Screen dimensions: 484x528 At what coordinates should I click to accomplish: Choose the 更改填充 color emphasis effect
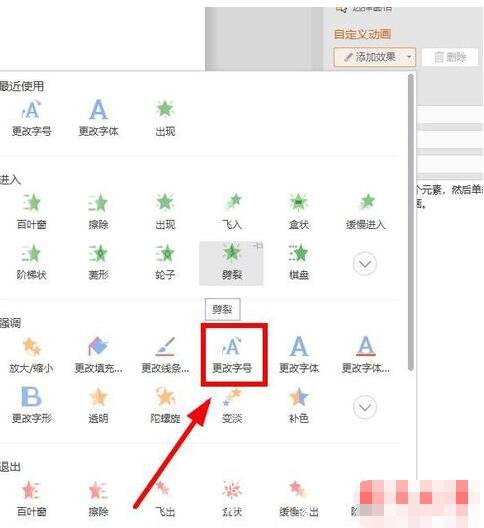[98, 355]
